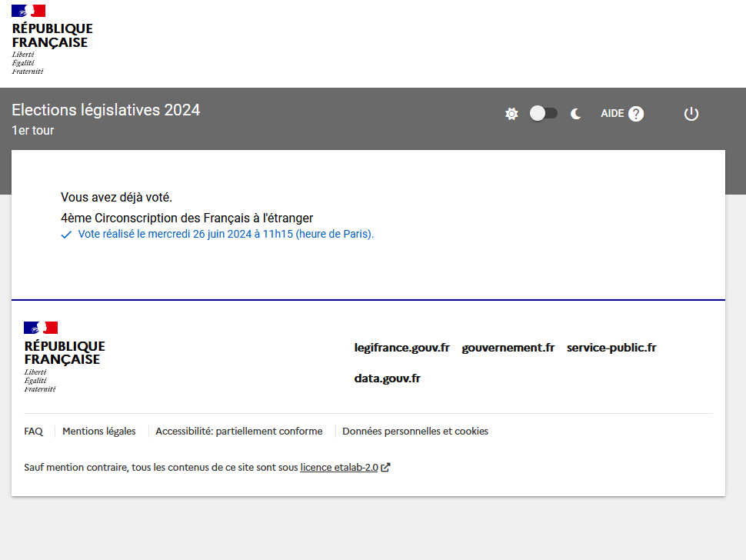Open Accessibilité: partiellement conforme link
The height and width of the screenshot is (560, 746).
tap(239, 431)
